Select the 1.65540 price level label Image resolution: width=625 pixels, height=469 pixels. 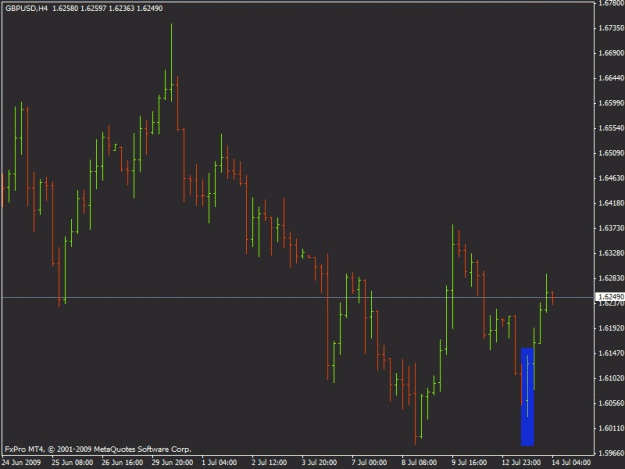[611, 128]
